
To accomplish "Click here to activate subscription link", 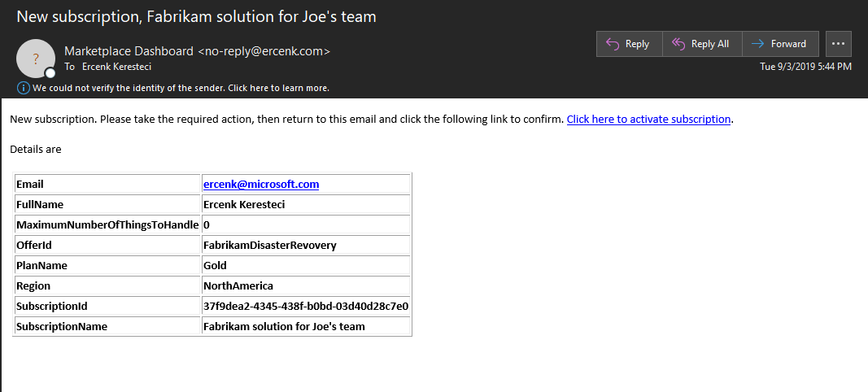I will pyautogui.click(x=649, y=119).
